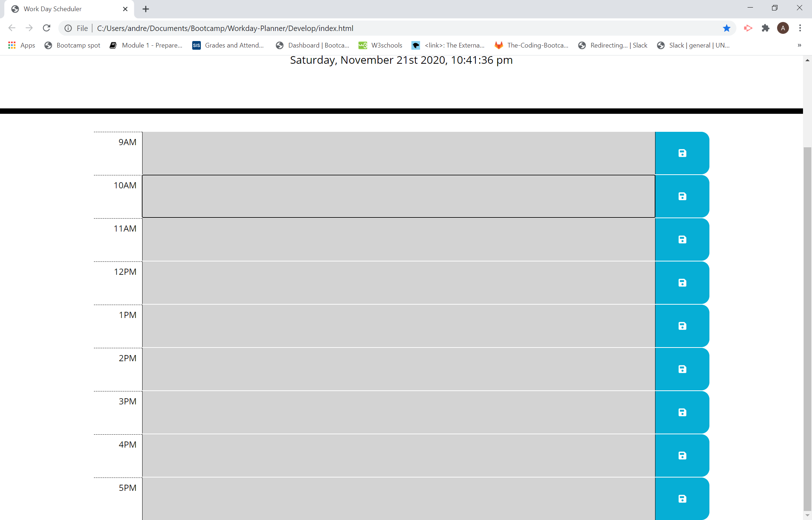
Task: Open a new browser tab
Action: pyautogui.click(x=146, y=9)
